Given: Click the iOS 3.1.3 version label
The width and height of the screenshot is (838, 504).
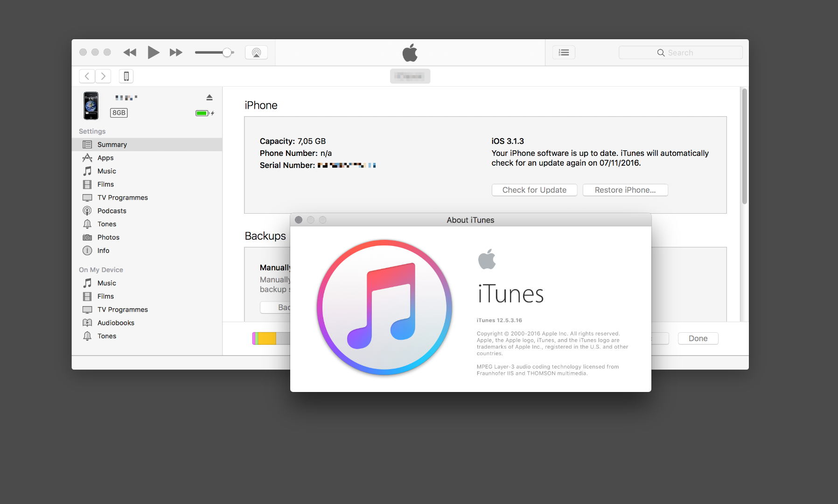Looking at the screenshot, I should point(508,141).
